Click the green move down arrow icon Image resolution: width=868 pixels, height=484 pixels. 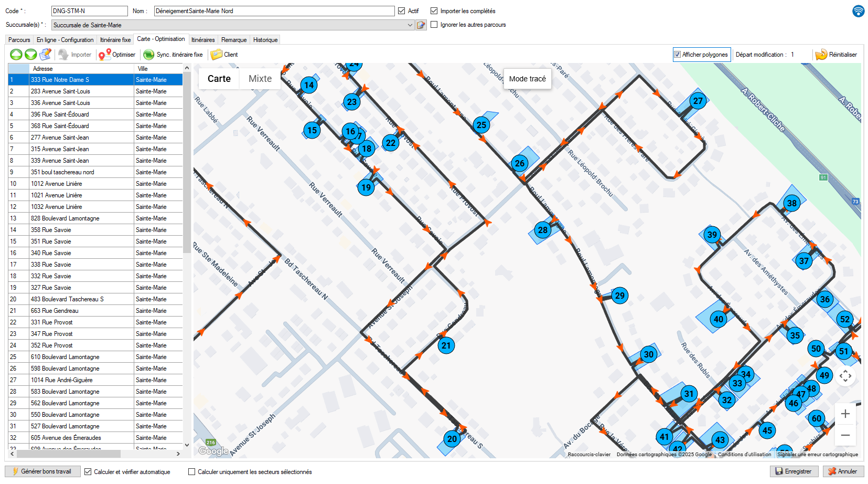(31, 55)
